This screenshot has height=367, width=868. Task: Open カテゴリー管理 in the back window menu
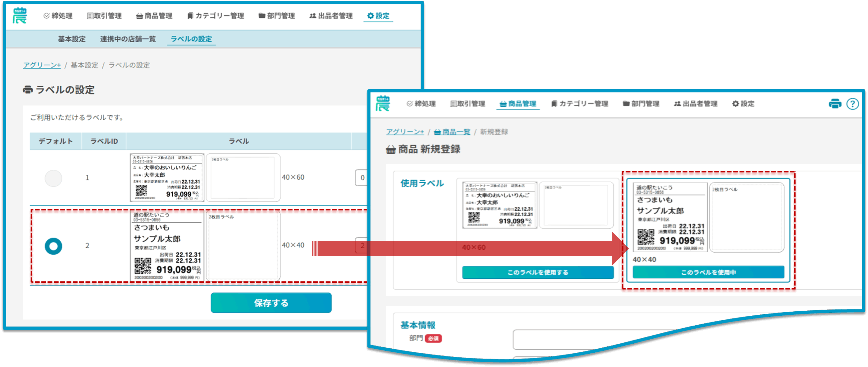point(216,16)
